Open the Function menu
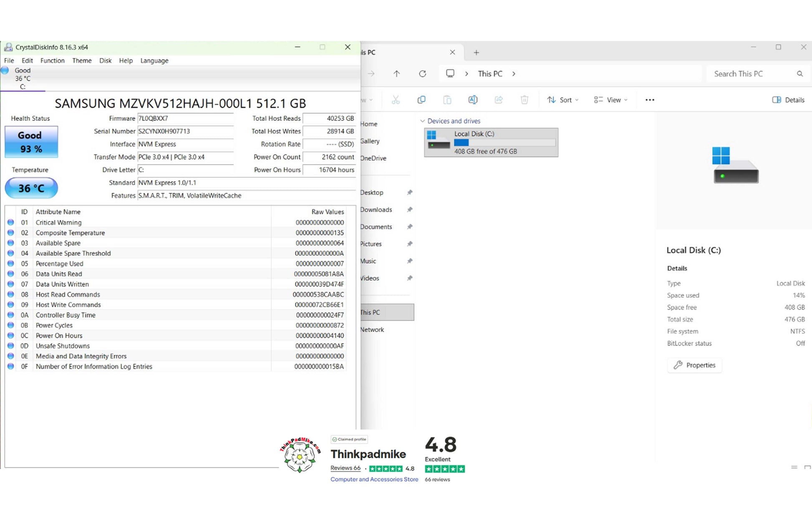 pos(52,60)
